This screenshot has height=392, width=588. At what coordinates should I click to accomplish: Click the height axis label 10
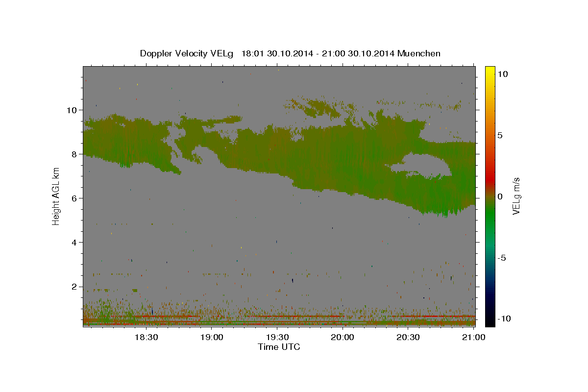click(71, 110)
